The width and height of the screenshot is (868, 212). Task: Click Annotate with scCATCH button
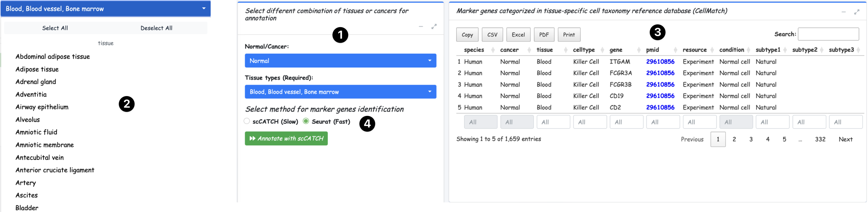pos(286,139)
